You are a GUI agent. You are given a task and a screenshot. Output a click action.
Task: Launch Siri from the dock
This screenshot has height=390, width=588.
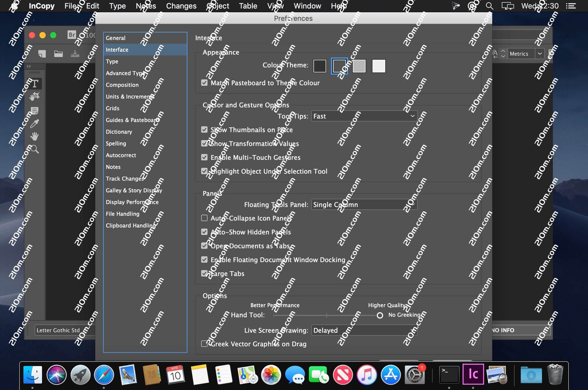tap(56, 375)
